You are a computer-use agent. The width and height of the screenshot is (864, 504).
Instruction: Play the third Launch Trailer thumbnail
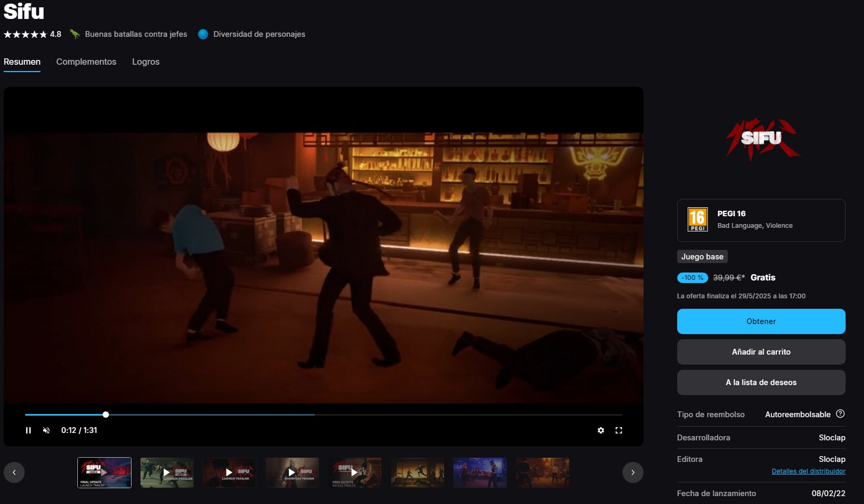point(229,472)
